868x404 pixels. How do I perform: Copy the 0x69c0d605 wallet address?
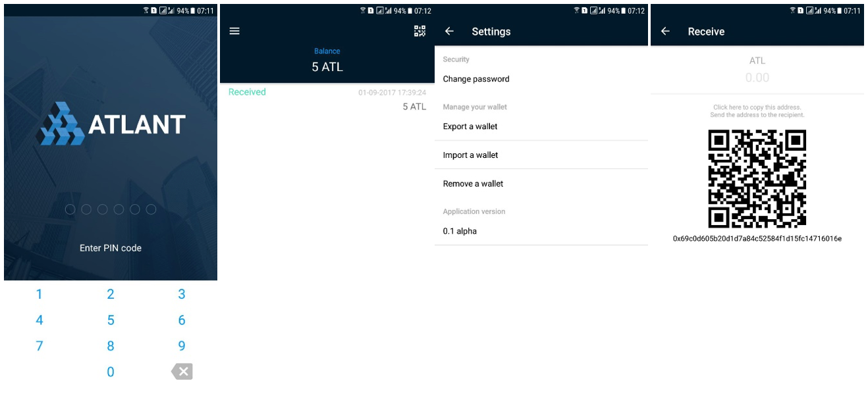coord(757,239)
